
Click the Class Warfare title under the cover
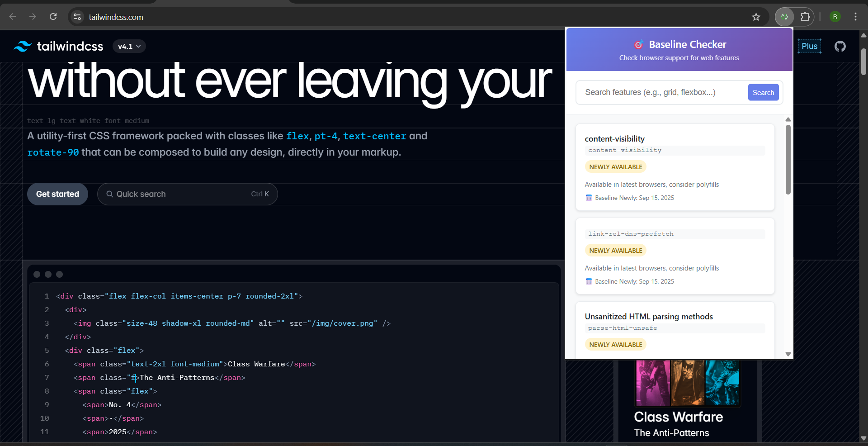(678, 417)
